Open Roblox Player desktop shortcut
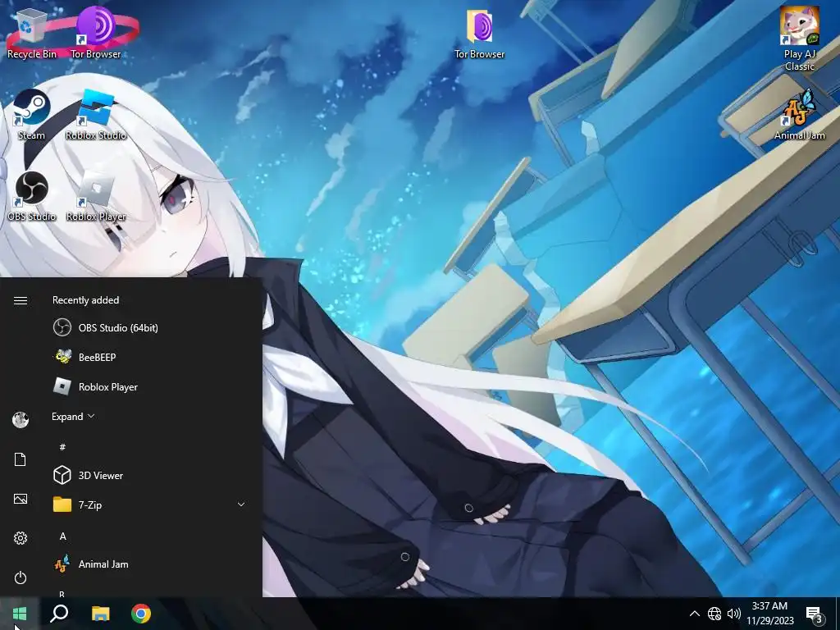This screenshot has width=840, height=630. (95, 196)
